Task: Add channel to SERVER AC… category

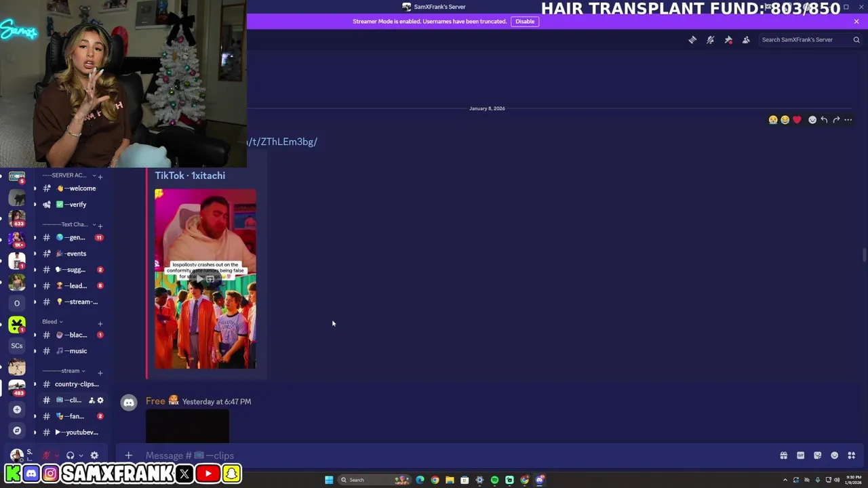Action: pos(100,177)
